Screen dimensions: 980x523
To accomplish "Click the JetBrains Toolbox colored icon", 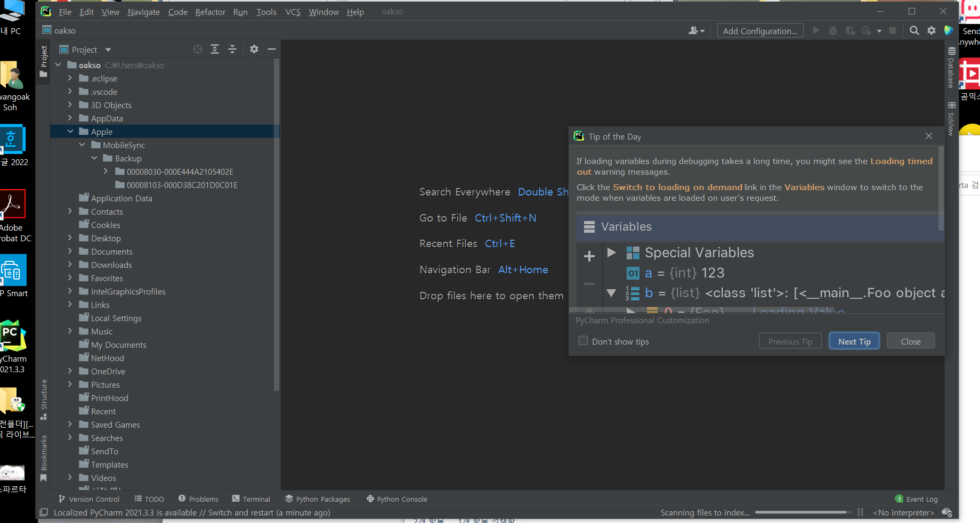I will (949, 31).
